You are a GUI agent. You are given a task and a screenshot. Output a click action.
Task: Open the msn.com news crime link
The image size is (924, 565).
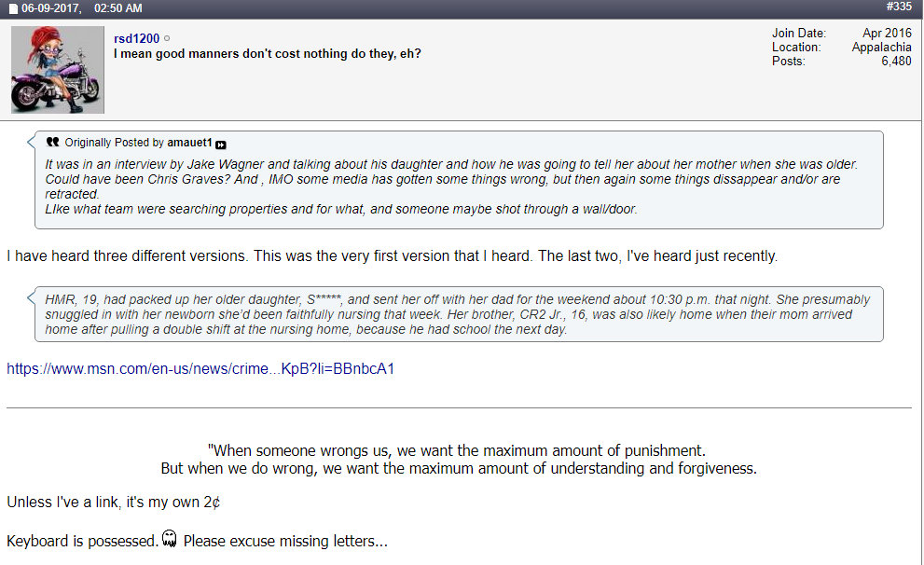(200, 368)
